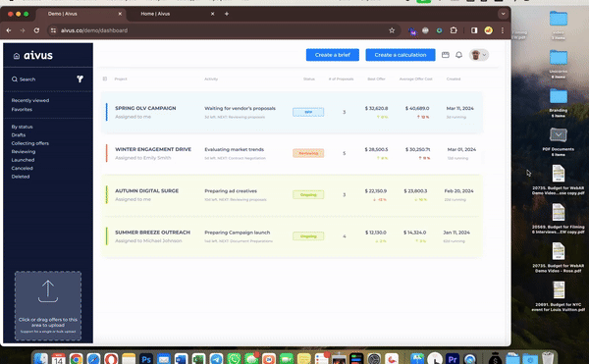589x364 pixels.
Task: Click the Created column header
Action: pos(454,78)
